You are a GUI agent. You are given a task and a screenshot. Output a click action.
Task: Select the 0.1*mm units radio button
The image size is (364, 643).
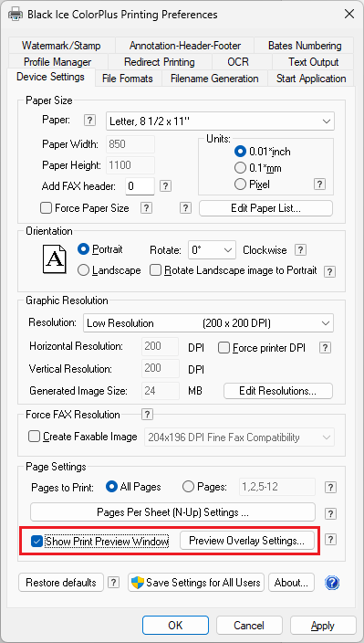point(240,168)
